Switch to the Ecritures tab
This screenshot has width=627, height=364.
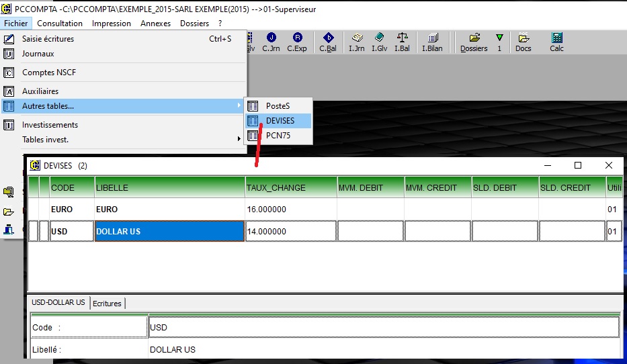(108, 304)
